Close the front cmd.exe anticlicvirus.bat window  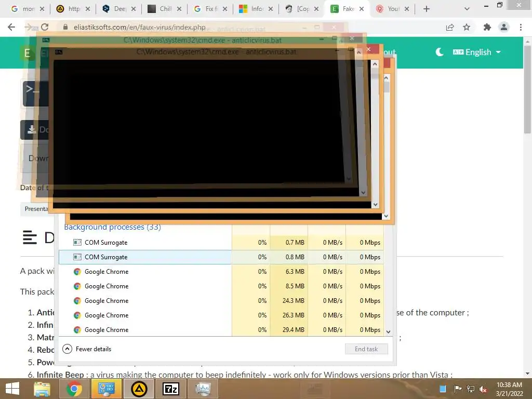tap(369, 49)
